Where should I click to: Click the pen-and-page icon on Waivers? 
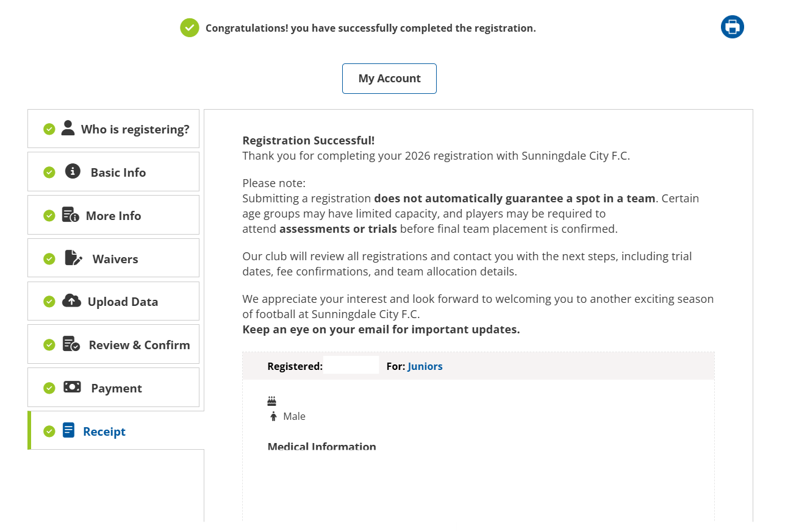(73, 258)
